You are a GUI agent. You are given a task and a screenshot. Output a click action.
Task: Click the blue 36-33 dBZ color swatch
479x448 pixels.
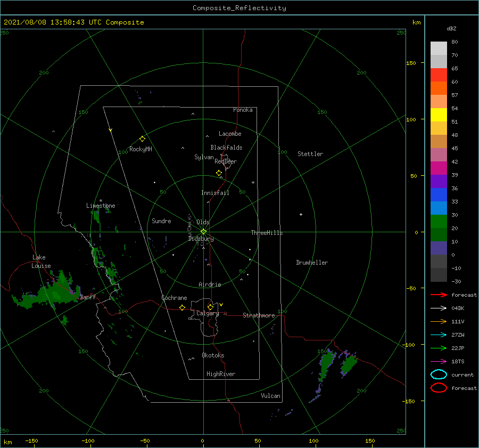pos(439,195)
